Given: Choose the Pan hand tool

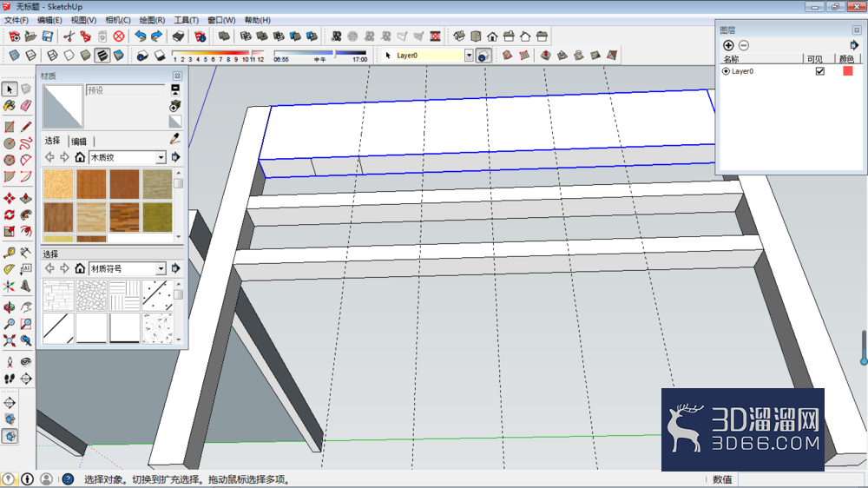Looking at the screenshot, I should click(26, 307).
